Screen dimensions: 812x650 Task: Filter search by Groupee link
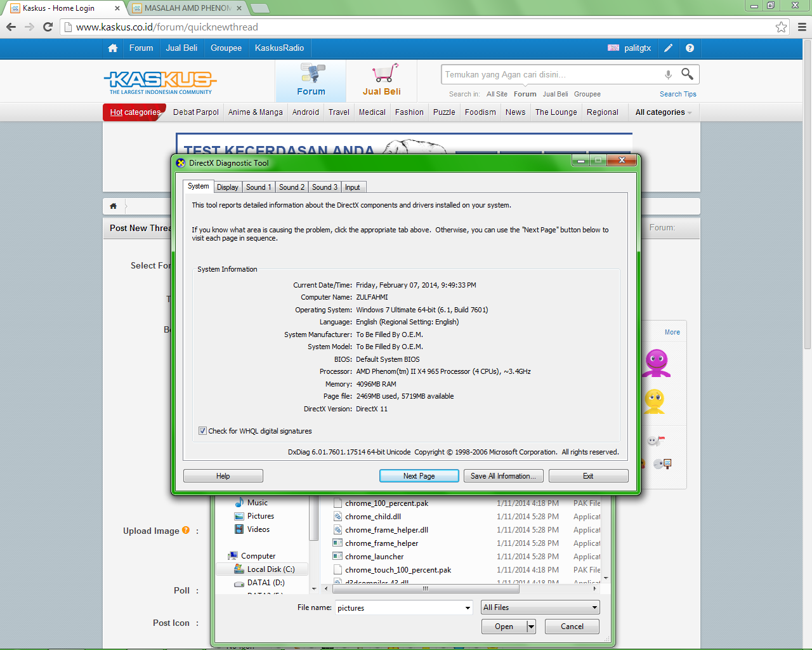pyautogui.click(x=587, y=94)
